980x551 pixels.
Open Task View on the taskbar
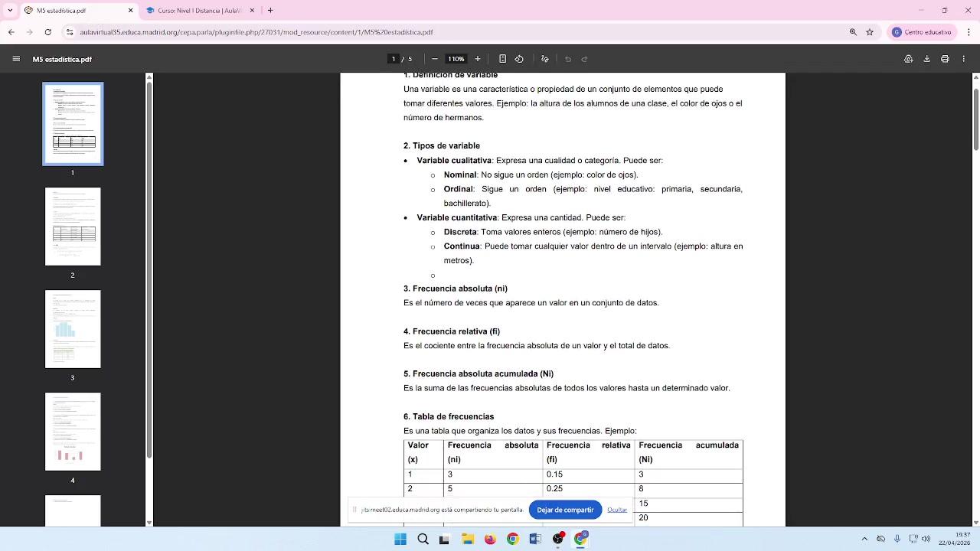coord(444,539)
